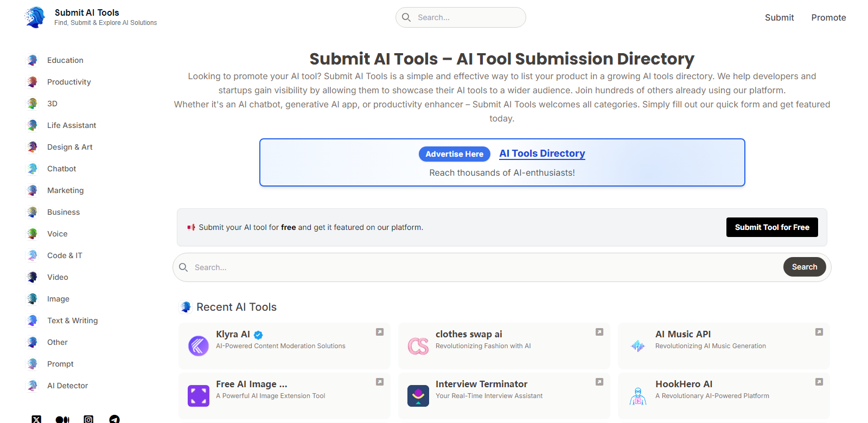This screenshot has width=868, height=423.
Task: Click the Klyra AI verified badge
Action: pyautogui.click(x=258, y=335)
